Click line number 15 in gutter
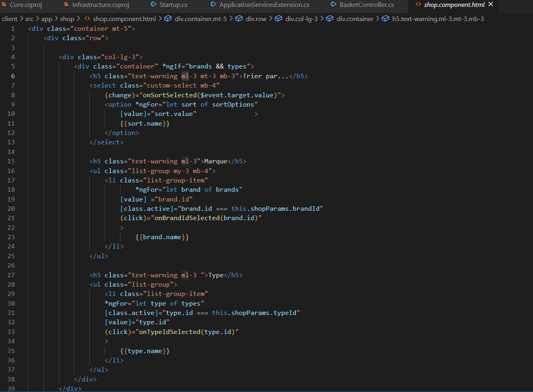The height and width of the screenshot is (392, 533). point(11,161)
